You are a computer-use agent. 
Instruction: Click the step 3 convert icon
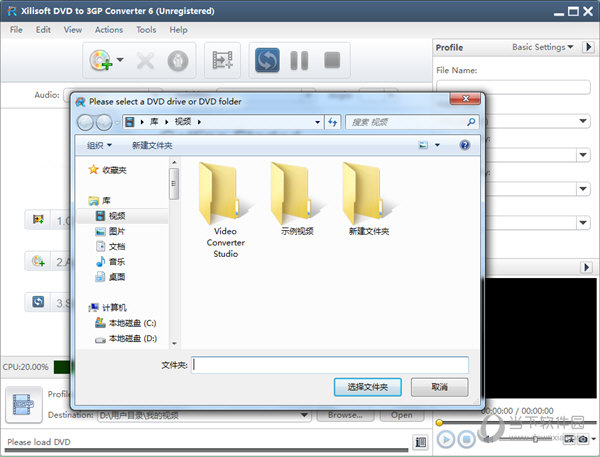[x=38, y=302]
